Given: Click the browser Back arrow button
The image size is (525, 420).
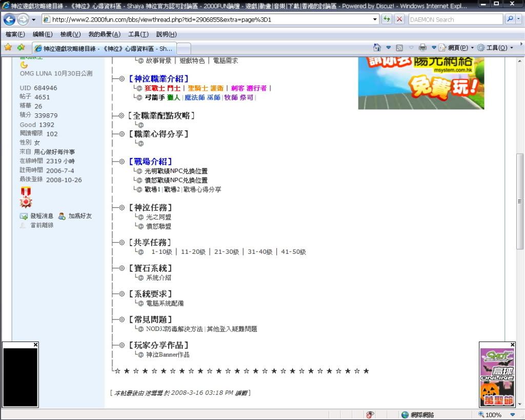Looking at the screenshot, I should click(x=9, y=19).
